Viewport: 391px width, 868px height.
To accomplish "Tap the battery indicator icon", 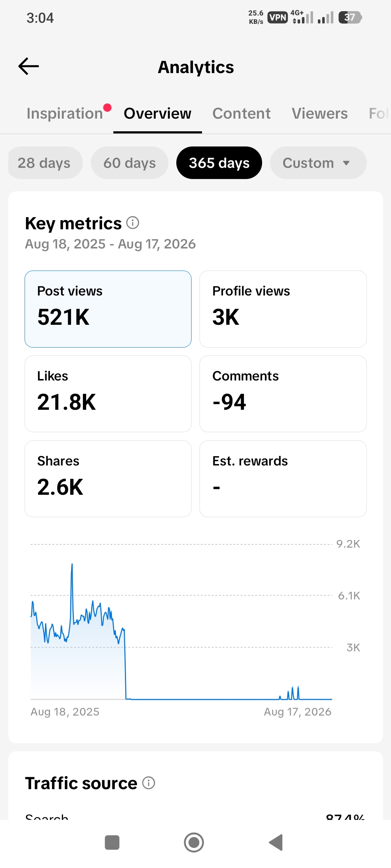I will click(x=350, y=17).
